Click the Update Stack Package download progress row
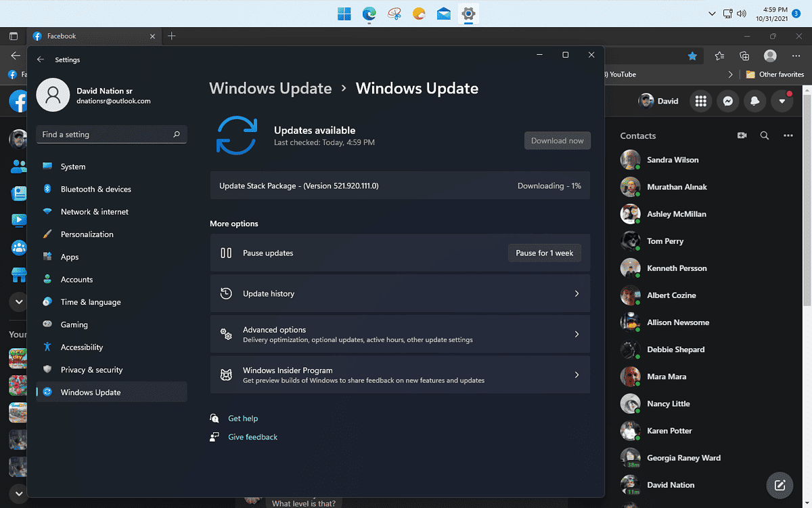 pyautogui.click(x=400, y=185)
